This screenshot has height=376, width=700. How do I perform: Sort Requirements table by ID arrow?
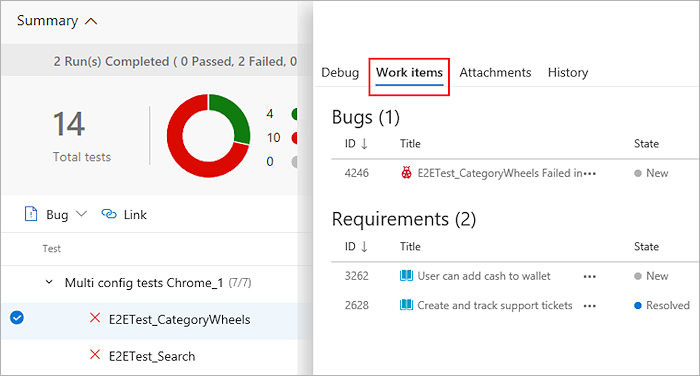[364, 246]
